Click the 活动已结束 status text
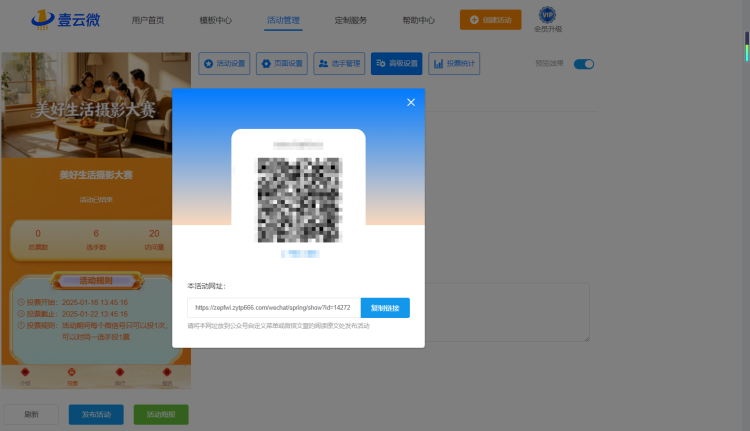The height and width of the screenshot is (431, 750). (96, 199)
